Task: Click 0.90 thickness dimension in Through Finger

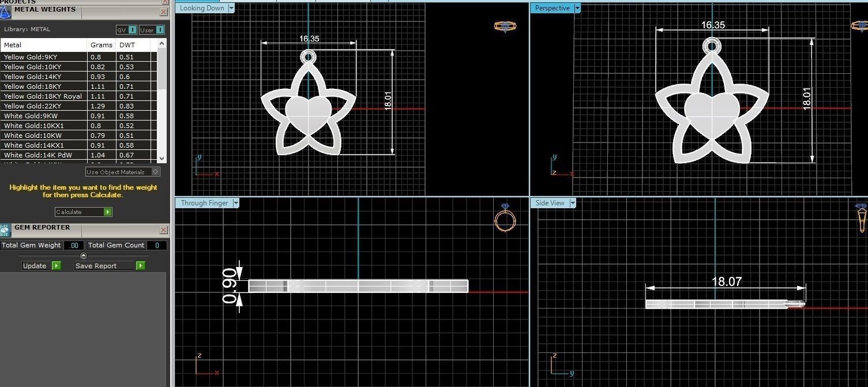Action: point(231,285)
